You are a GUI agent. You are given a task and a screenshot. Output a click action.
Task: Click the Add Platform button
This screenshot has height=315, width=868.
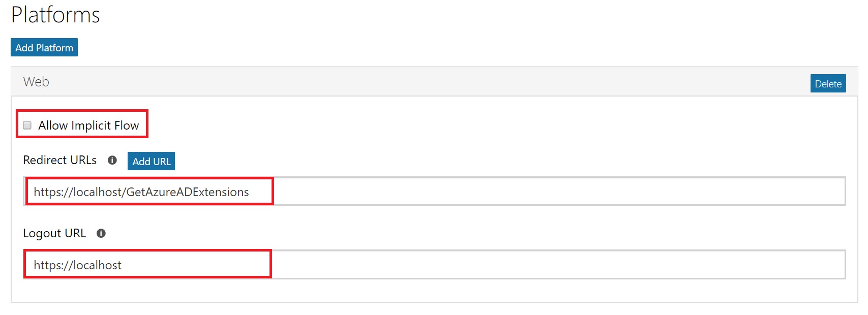click(44, 47)
